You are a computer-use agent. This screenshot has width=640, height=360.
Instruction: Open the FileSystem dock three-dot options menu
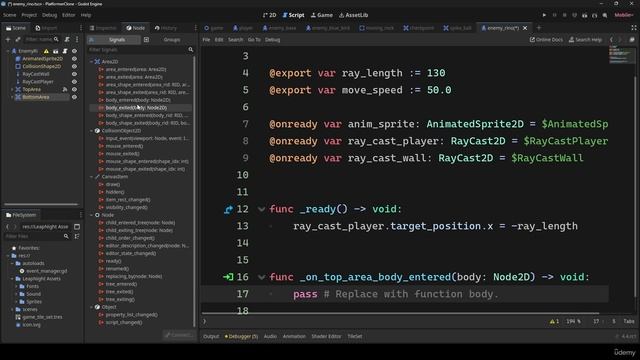pos(80,215)
